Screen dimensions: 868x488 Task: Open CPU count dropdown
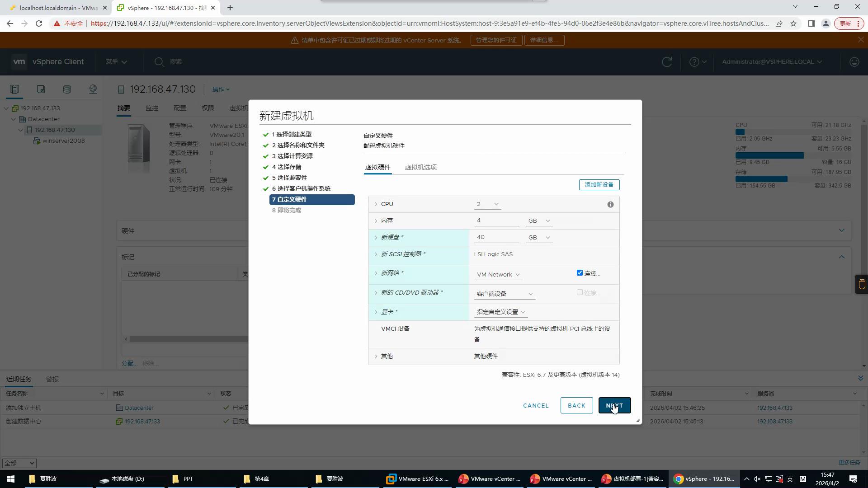487,204
